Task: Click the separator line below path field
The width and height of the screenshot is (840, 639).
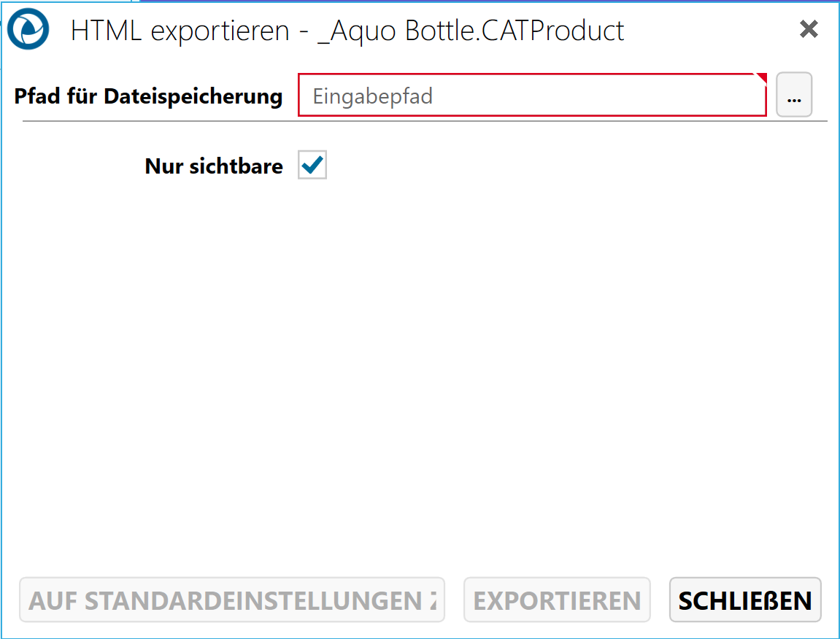Action: pyautogui.click(x=425, y=120)
